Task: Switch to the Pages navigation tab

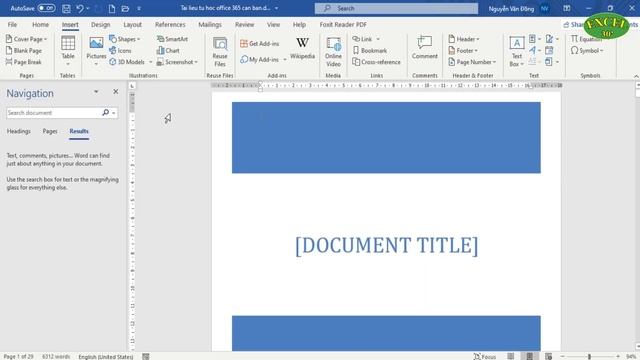Action: (50, 131)
